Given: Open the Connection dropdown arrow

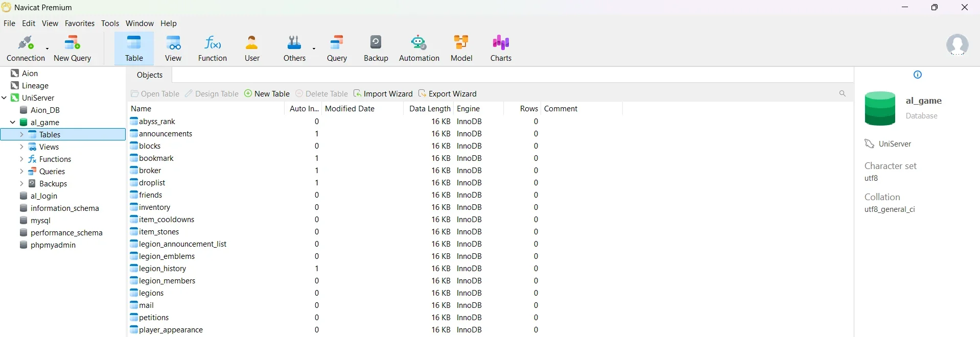Looking at the screenshot, I should pos(48,49).
